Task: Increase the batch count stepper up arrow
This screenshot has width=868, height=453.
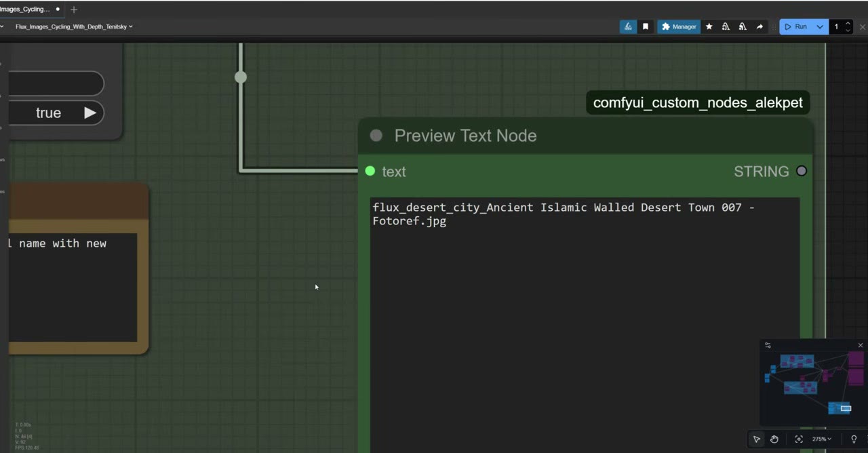Action: click(848, 24)
